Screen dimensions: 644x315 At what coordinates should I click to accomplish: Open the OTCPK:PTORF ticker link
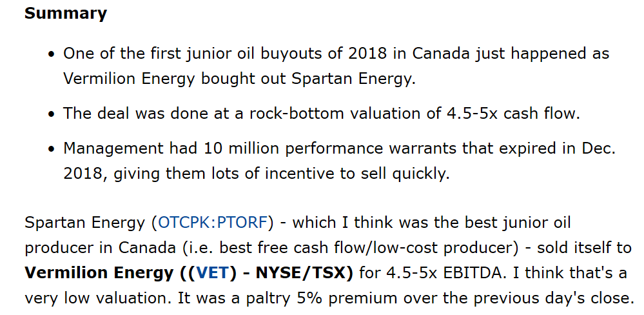coord(212,223)
